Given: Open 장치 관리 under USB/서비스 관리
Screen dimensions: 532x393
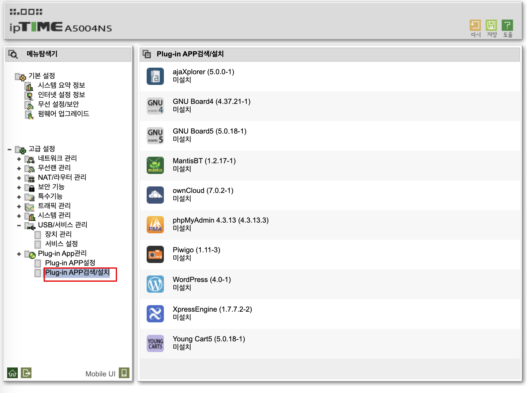Looking at the screenshot, I should tap(58, 234).
